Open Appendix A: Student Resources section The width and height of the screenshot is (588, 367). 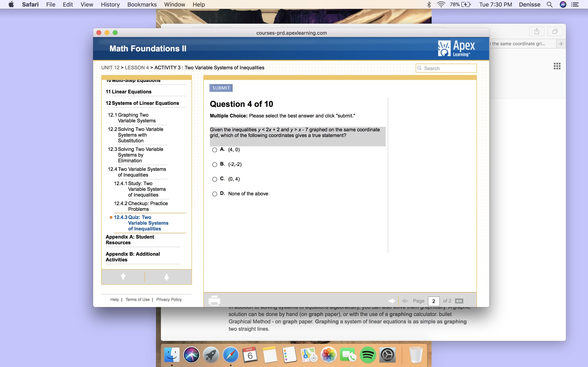130,240
